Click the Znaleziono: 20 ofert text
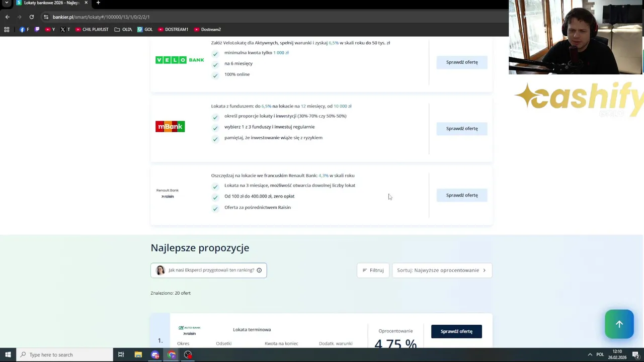 171,293
